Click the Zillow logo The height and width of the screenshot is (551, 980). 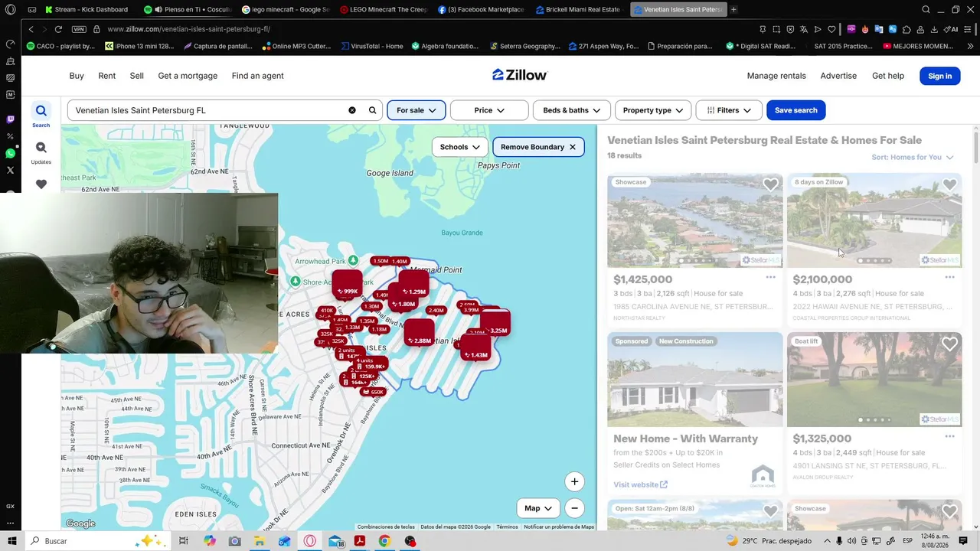coord(520,75)
